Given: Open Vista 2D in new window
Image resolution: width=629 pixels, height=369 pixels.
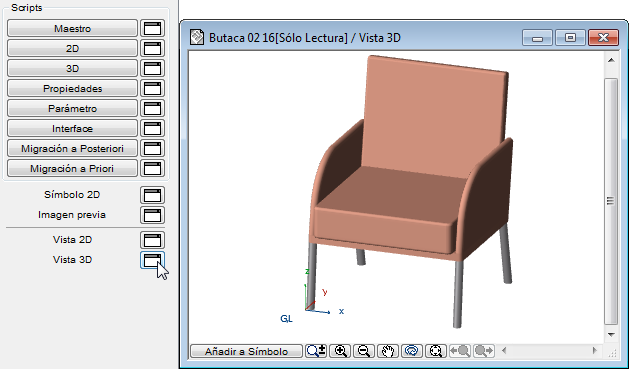Looking at the screenshot, I should pyautogui.click(x=152, y=240).
